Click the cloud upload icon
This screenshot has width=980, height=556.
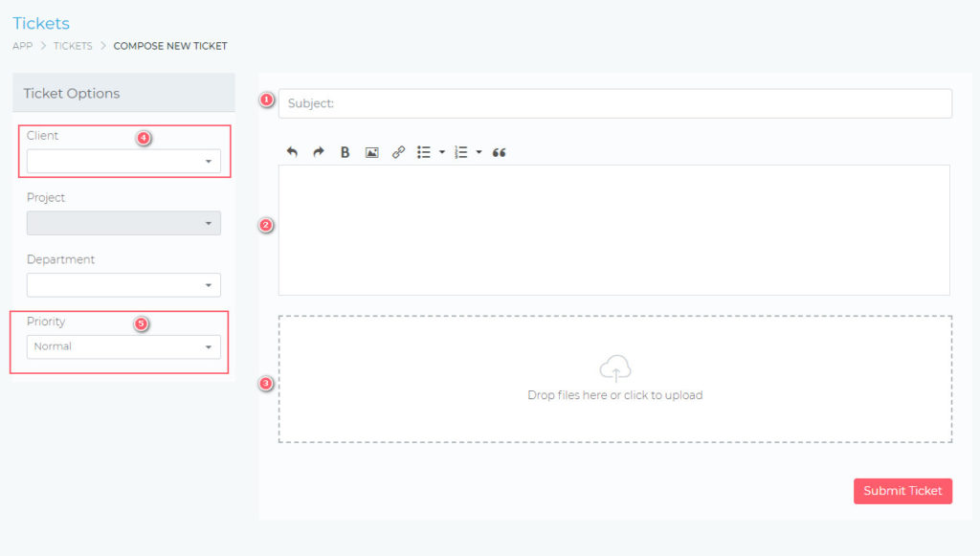coord(615,367)
